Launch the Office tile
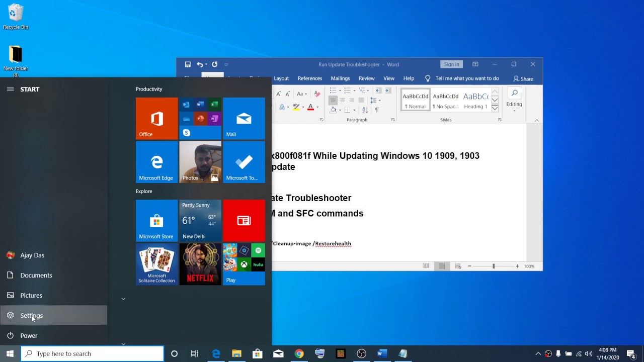Image resolution: width=644 pixels, height=362 pixels. pyautogui.click(x=156, y=118)
